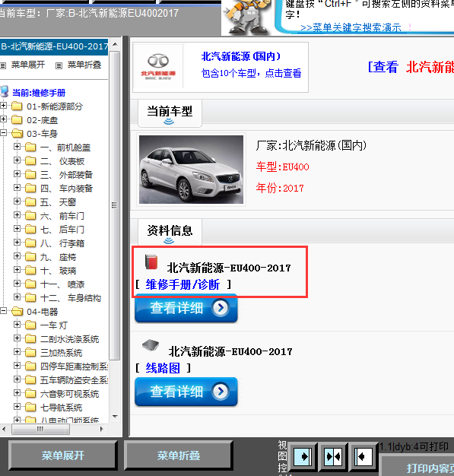
Task: Click the gray wiring diagram chip icon
Action: click(x=151, y=345)
